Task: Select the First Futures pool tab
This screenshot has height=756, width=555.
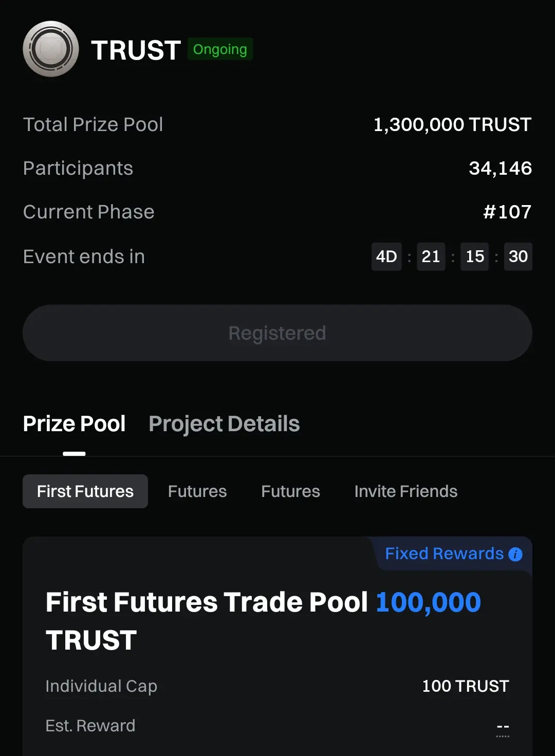Action: tap(85, 491)
